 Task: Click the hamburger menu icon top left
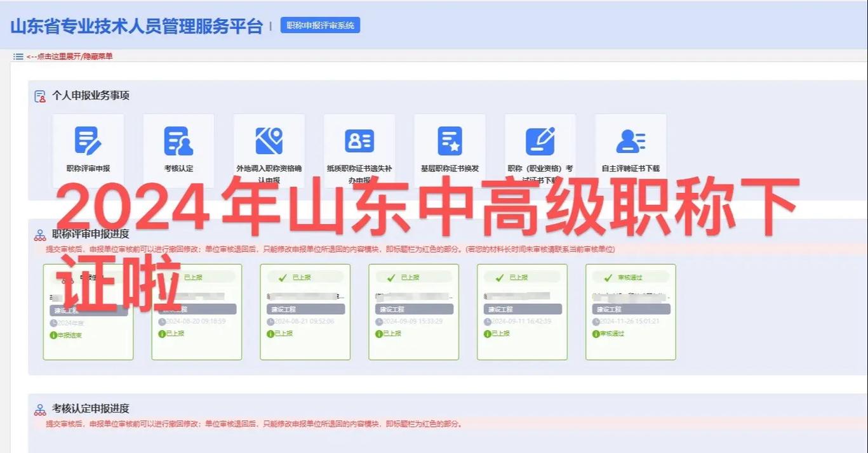[17, 56]
